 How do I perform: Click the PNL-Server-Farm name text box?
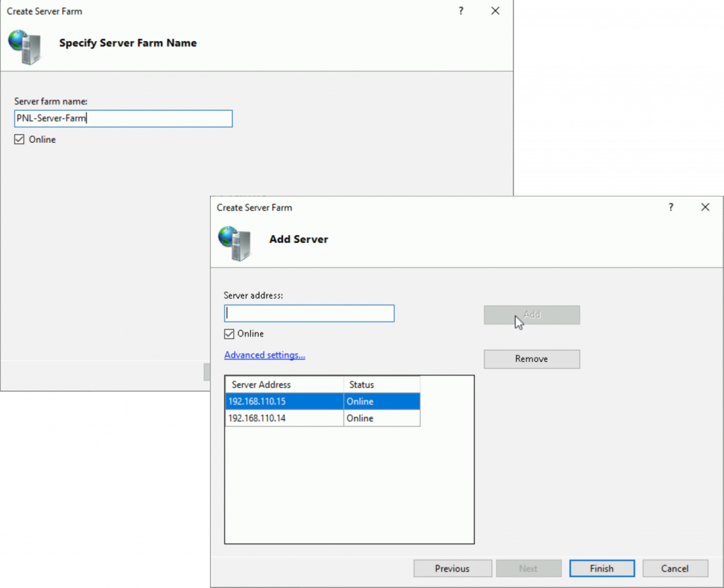(x=123, y=118)
